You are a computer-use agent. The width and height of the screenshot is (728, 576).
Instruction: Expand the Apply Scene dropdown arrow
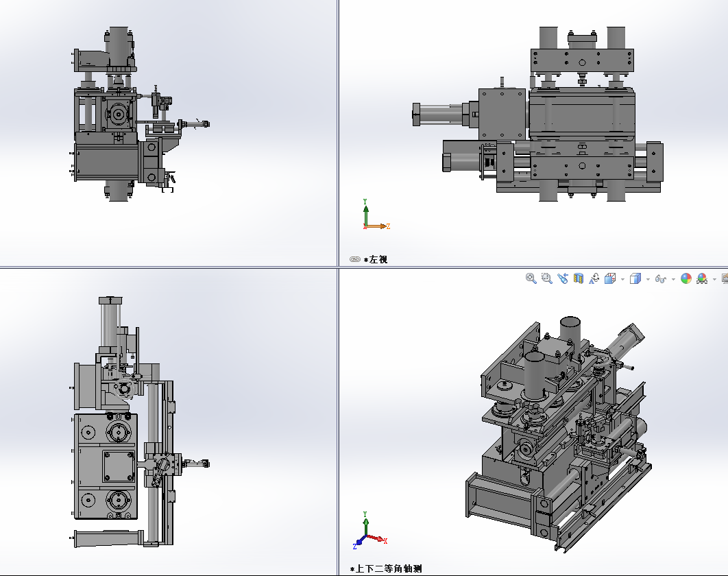[x=714, y=279]
